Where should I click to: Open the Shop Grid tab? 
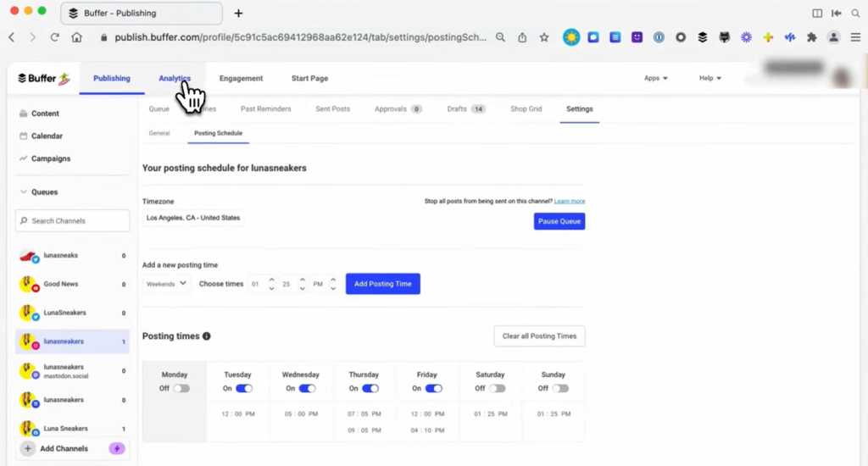pyautogui.click(x=526, y=109)
